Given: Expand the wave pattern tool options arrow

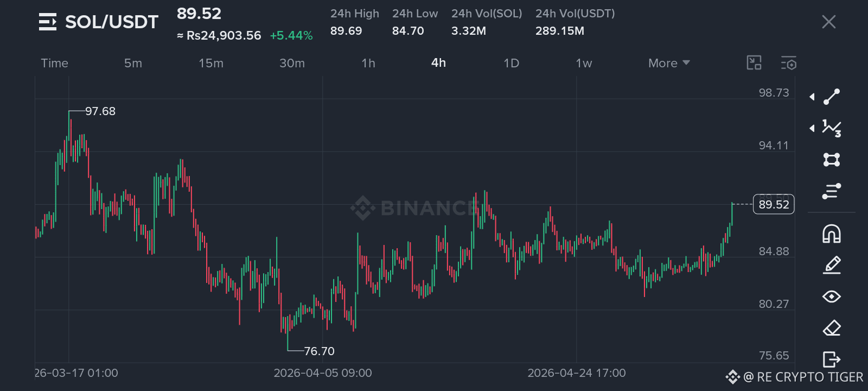Looking at the screenshot, I should point(812,128).
